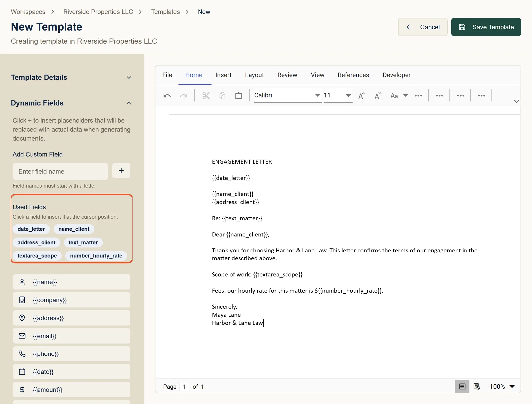Insert the {{amount}} dollar field
The width and height of the screenshot is (532, 404).
(71, 390)
